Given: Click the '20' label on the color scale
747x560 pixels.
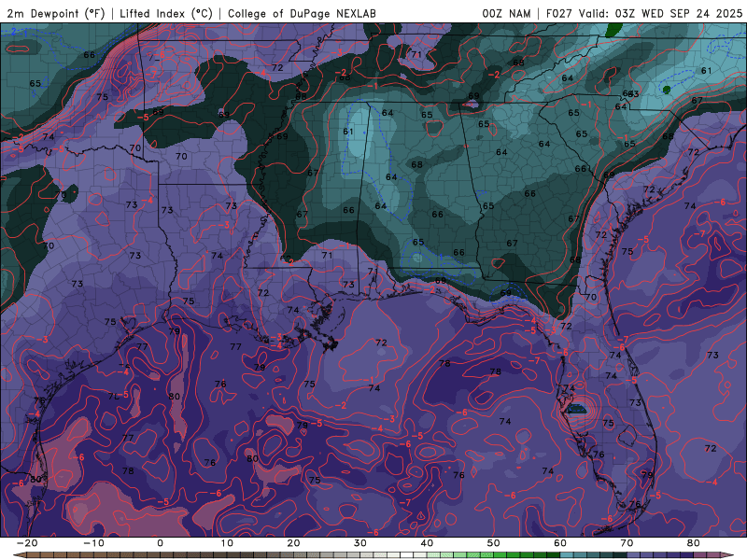Looking at the screenshot, I should point(293,543).
